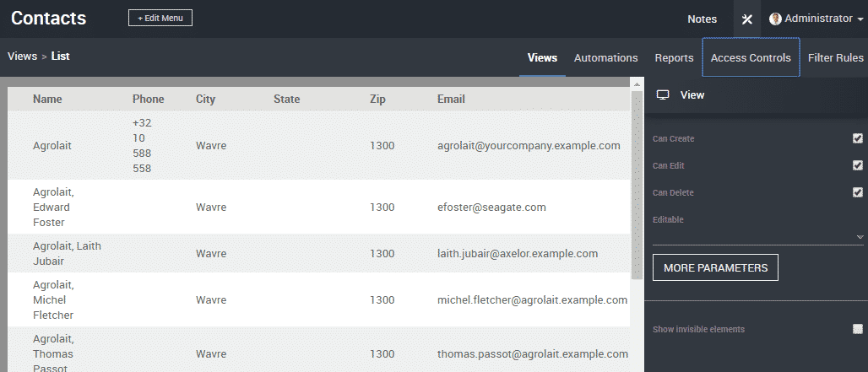Image resolution: width=868 pixels, height=372 pixels.
Task: Open Notes in the top bar
Action: [702, 19]
